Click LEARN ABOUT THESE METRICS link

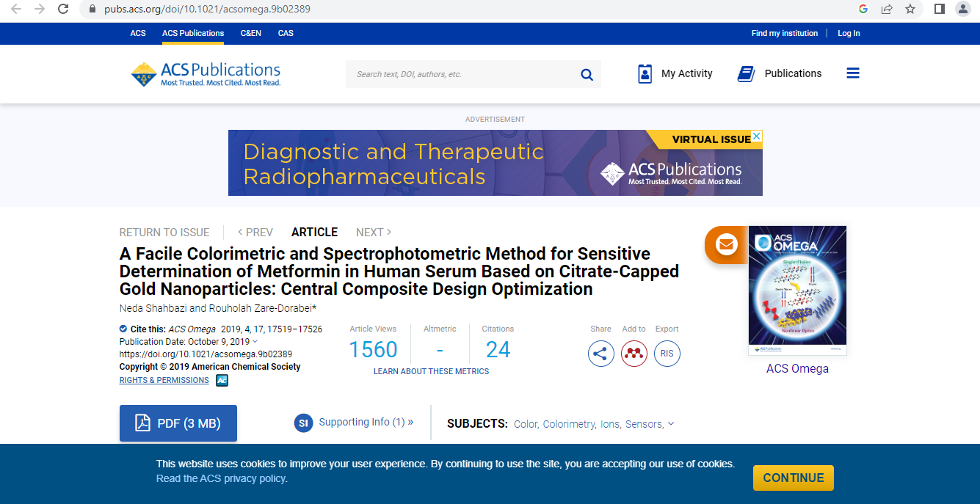point(431,371)
